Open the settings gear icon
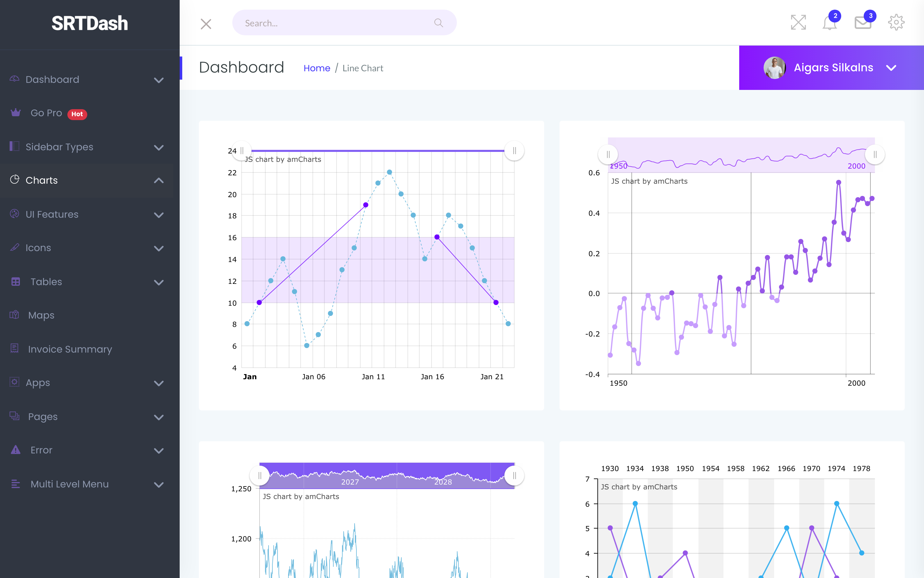This screenshot has height=578, width=924. (x=896, y=22)
